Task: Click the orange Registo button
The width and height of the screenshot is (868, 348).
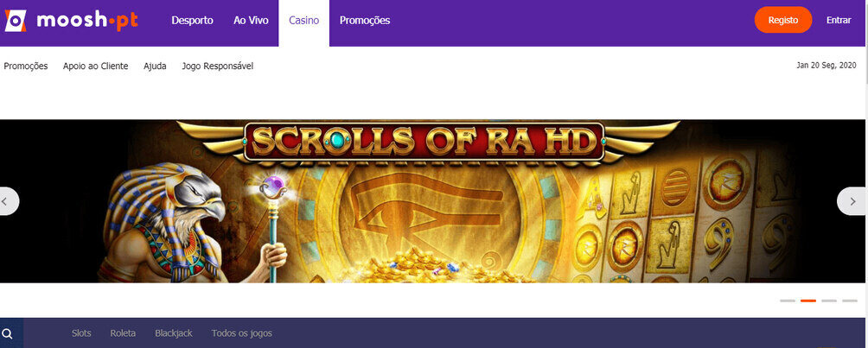Action: 783,20
